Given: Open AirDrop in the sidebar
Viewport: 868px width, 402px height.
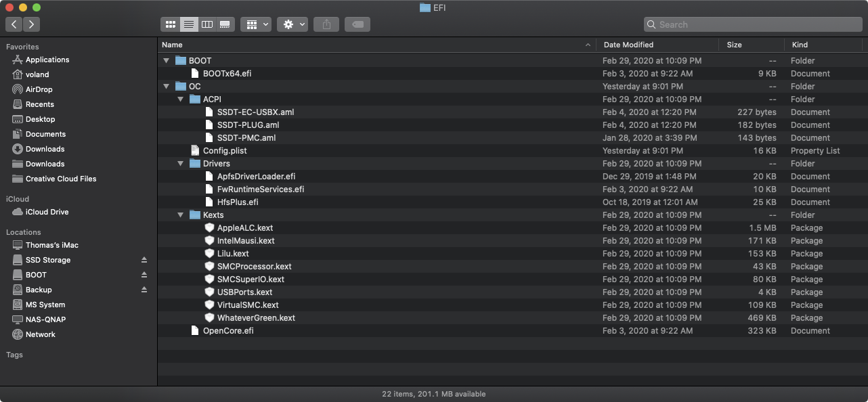Looking at the screenshot, I should pyautogui.click(x=39, y=89).
